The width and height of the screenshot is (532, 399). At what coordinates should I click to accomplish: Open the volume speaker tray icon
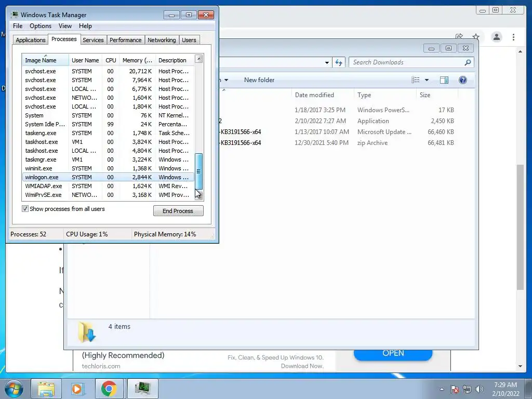point(479,389)
